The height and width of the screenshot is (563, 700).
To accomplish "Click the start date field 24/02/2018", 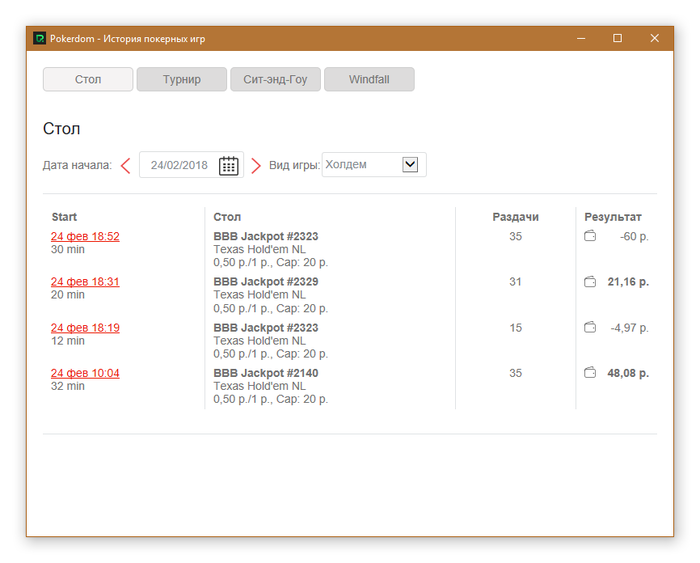I will (179, 165).
